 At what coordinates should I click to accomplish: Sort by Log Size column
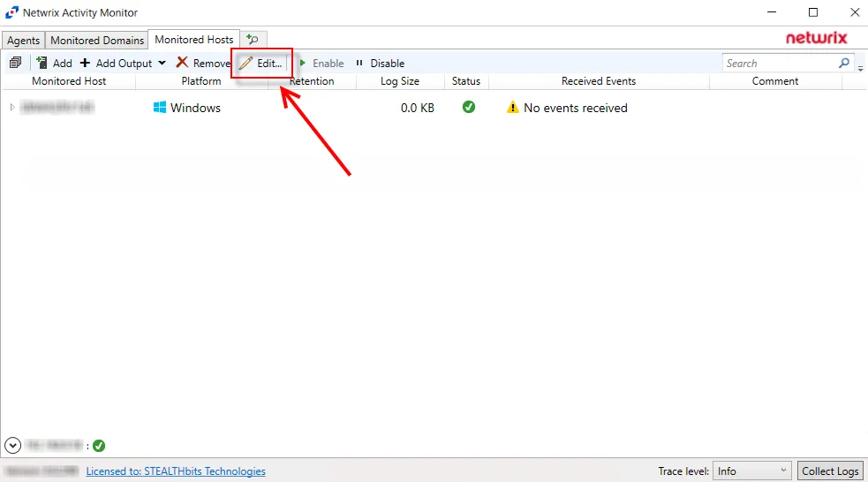point(400,81)
